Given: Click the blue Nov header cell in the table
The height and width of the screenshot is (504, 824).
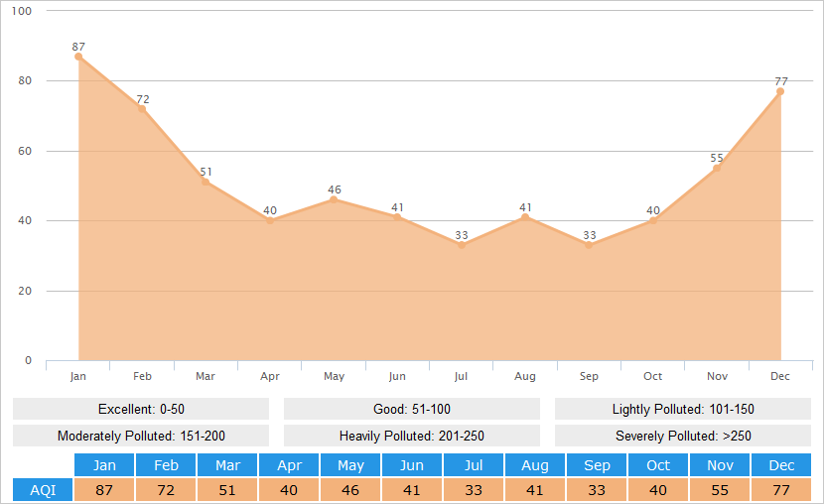Looking at the screenshot, I should [x=720, y=465].
